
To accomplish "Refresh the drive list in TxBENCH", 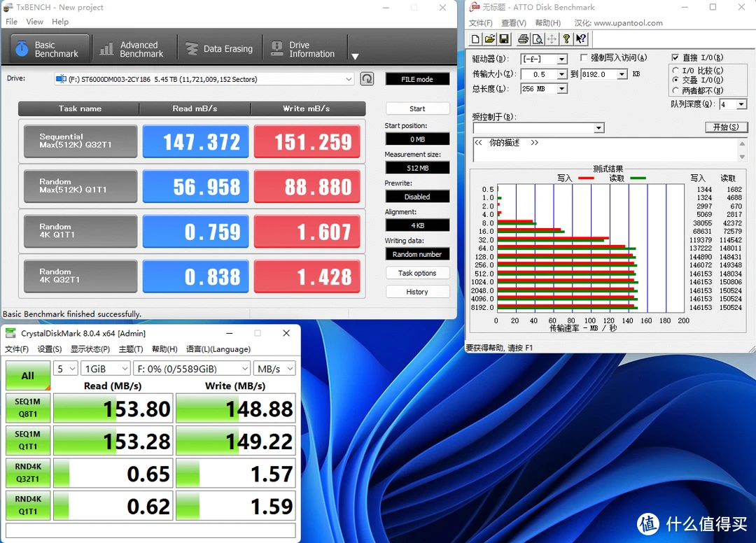I will 367,79.
